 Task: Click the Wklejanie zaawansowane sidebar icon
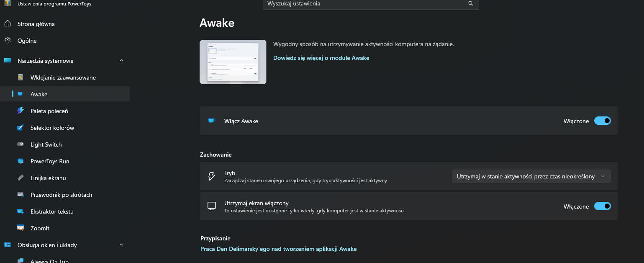(21, 77)
